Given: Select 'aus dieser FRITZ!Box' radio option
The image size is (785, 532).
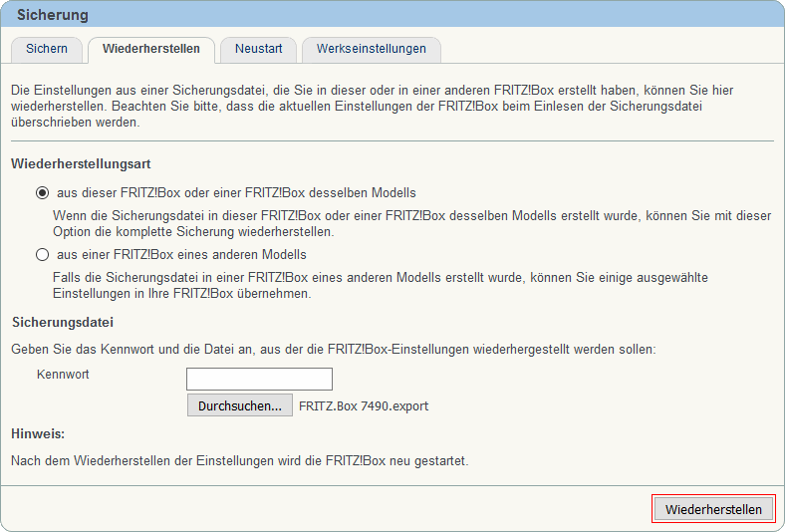Looking at the screenshot, I should (43, 193).
